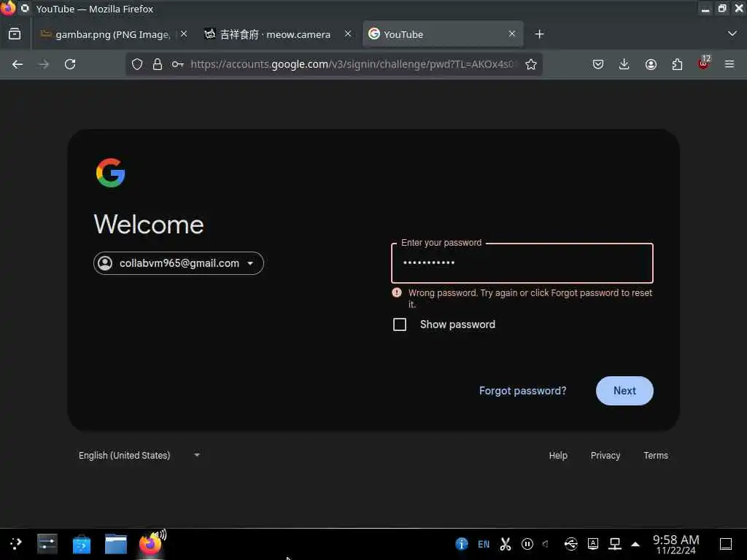Open the Pocket save icon

[x=598, y=64]
